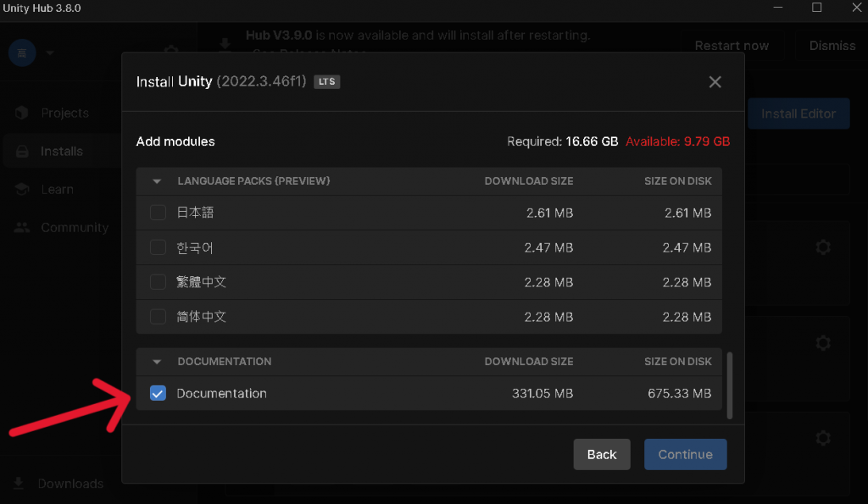Open the Installs tab in sidebar

pyautogui.click(x=62, y=151)
